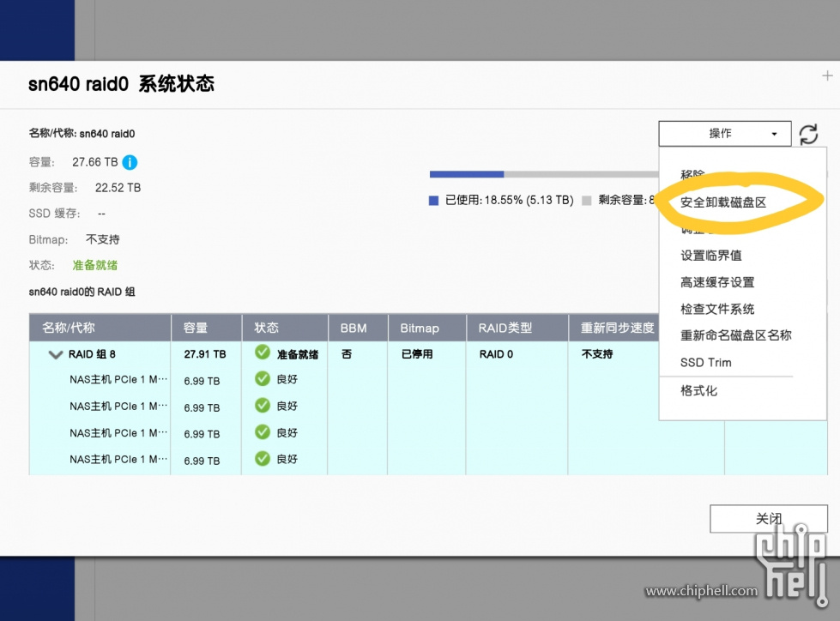Click the 重新同步速度 column header
The image size is (840, 621).
click(618, 328)
